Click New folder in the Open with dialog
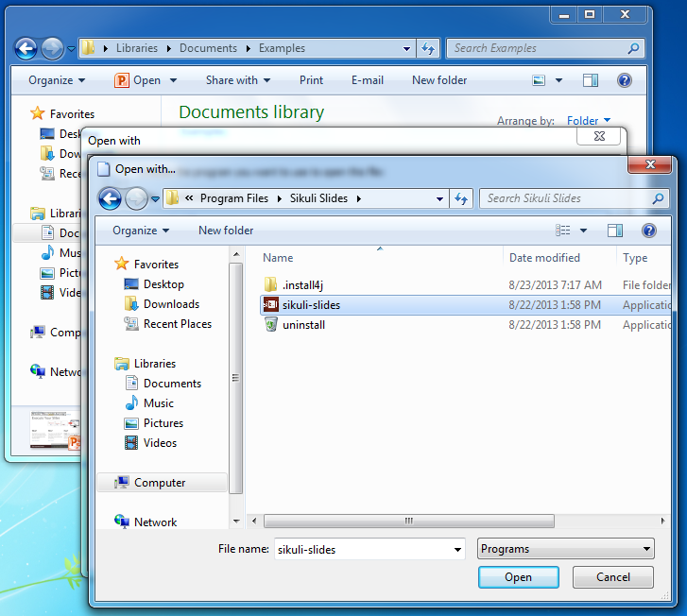 [x=226, y=231]
